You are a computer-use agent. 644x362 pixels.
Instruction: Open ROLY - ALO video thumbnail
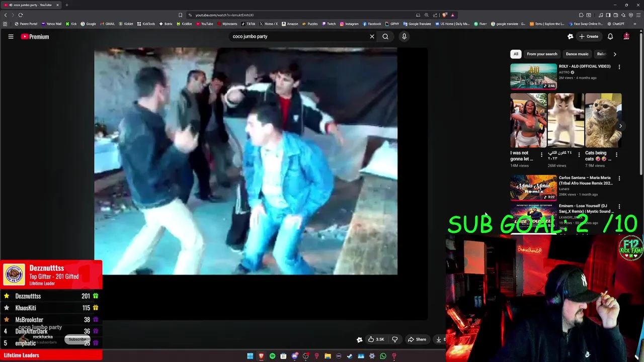point(533,76)
